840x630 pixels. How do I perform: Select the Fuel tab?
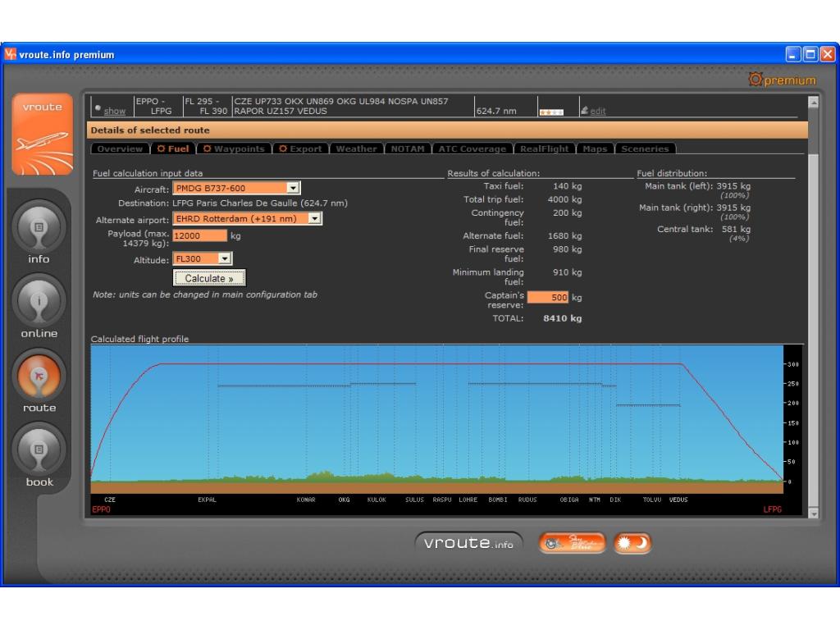173,149
